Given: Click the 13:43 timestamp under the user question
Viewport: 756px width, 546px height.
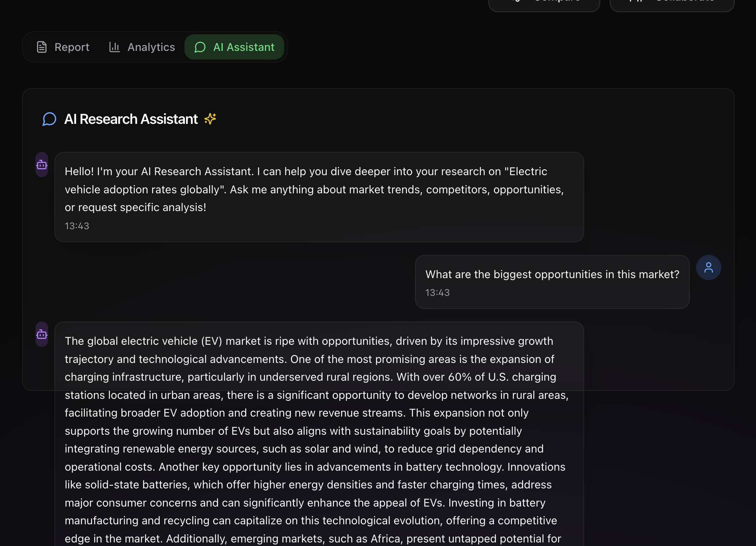Looking at the screenshot, I should pyautogui.click(x=437, y=293).
